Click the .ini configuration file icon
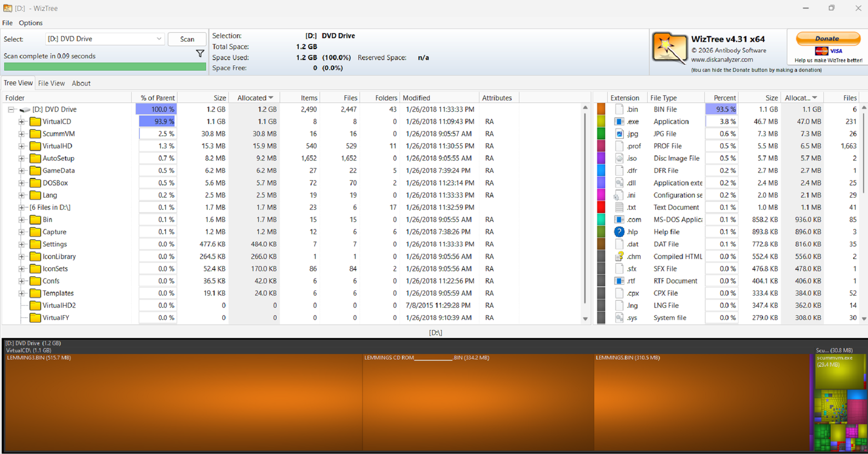The width and height of the screenshot is (868, 454). click(x=619, y=195)
